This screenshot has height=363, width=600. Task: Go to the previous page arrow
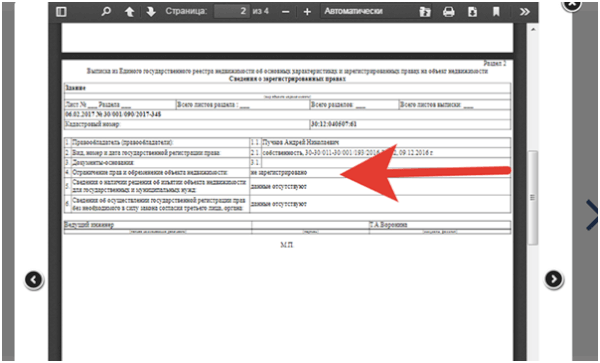coord(129,12)
